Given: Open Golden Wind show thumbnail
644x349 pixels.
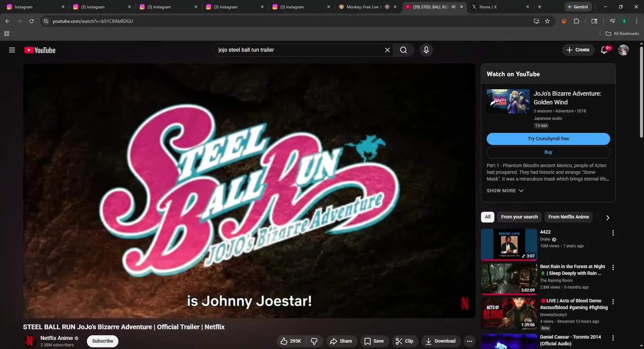Looking at the screenshot, I should (508, 101).
